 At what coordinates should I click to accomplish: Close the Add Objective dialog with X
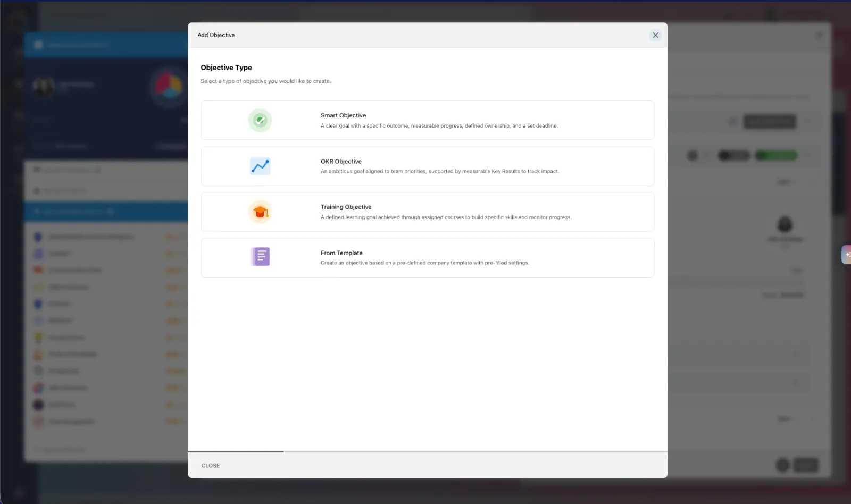tap(655, 35)
